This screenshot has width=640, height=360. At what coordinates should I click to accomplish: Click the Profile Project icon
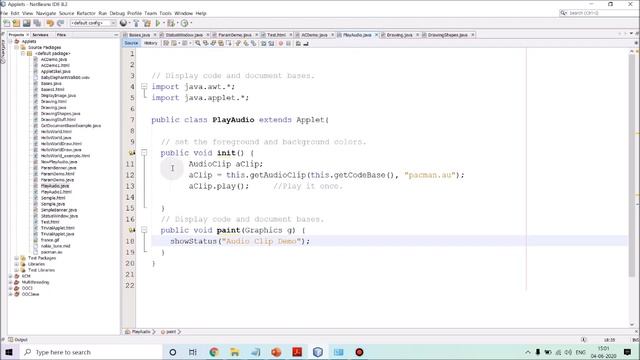(x=184, y=23)
